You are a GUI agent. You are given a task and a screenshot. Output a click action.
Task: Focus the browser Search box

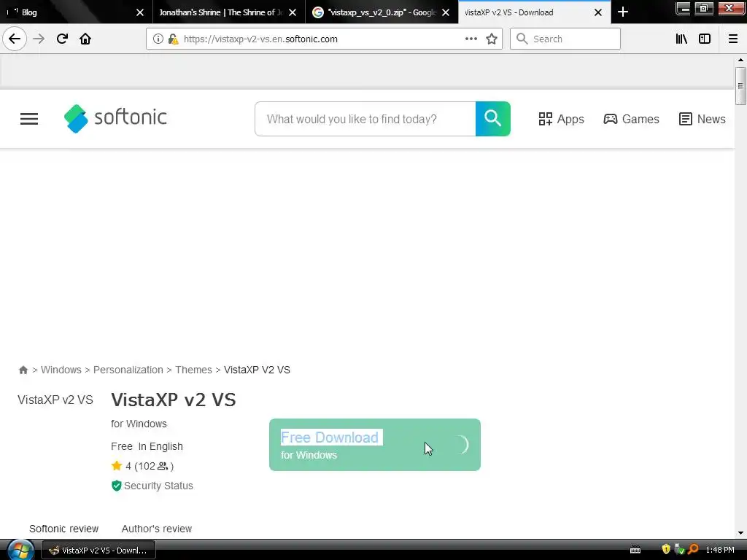click(x=565, y=39)
